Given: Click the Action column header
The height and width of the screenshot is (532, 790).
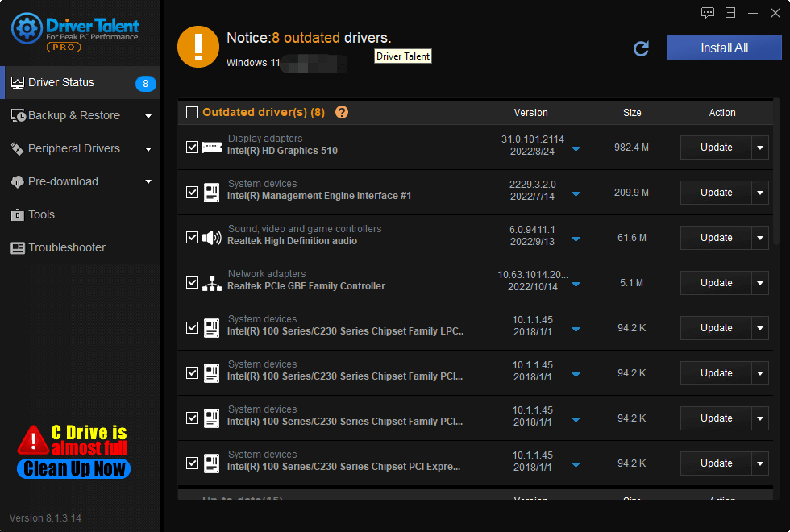Looking at the screenshot, I should tap(722, 113).
